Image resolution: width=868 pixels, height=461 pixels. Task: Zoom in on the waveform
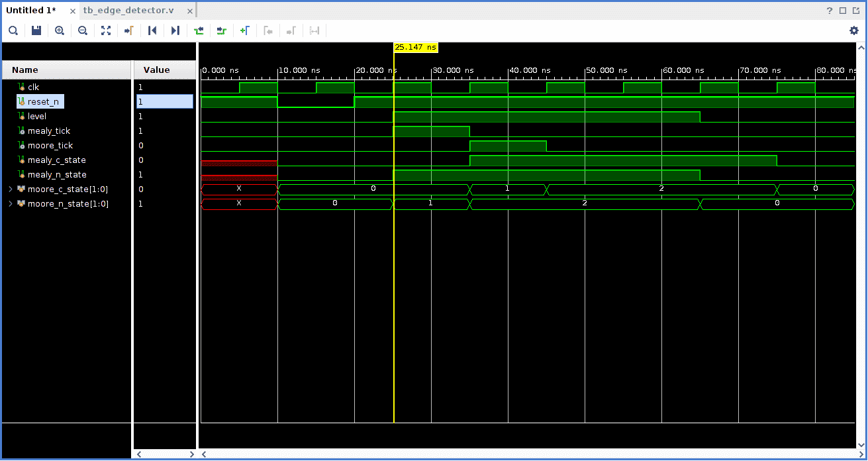(x=60, y=30)
